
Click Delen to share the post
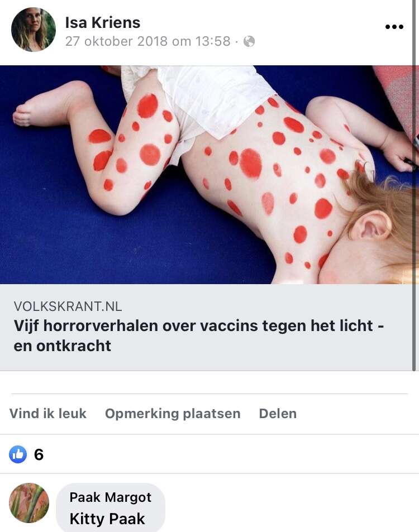pos(278,414)
